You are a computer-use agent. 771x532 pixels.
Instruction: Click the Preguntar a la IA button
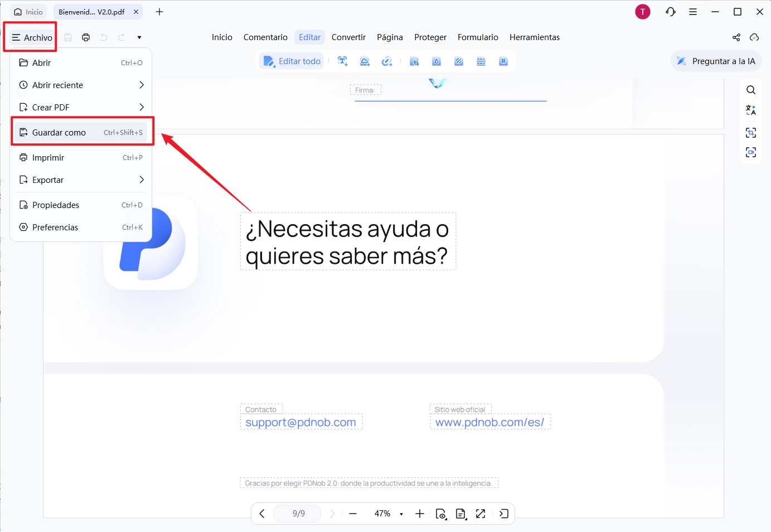[x=716, y=61]
